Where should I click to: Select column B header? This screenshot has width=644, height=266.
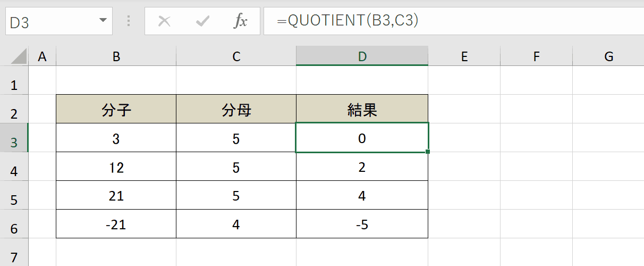tap(116, 56)
